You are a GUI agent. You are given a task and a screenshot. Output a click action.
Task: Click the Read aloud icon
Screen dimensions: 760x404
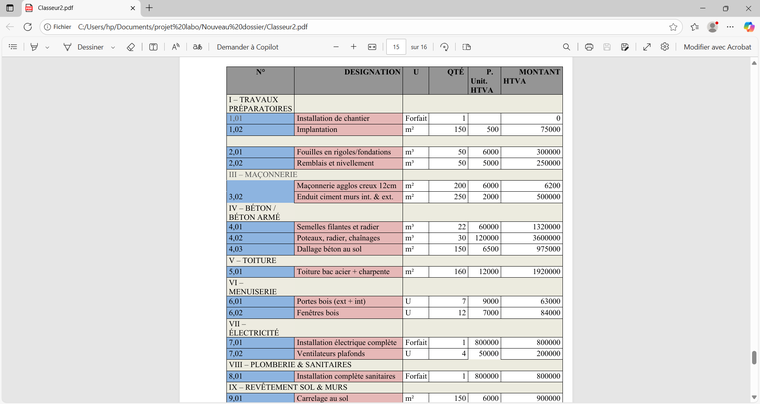pyautogui.click(x=176, y=47)
